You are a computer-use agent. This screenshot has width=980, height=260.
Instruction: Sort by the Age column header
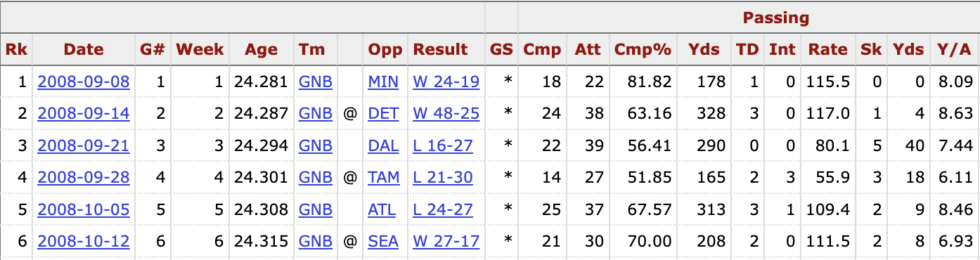(x=261, y=49)
